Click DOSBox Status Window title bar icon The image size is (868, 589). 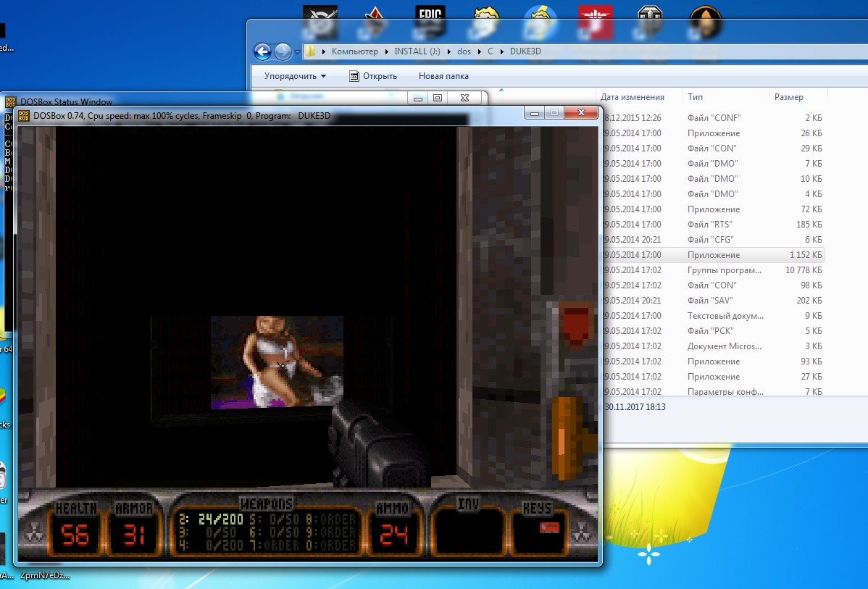coord(10,102)
